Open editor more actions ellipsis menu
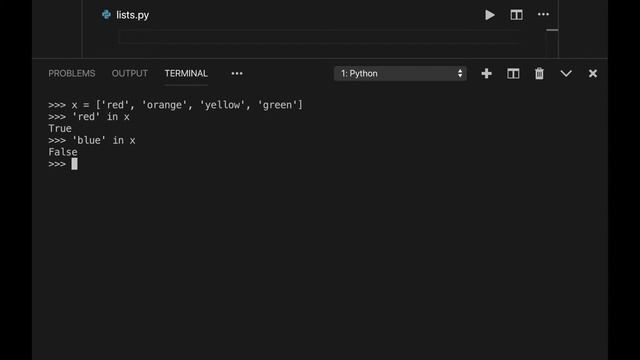 543,15
